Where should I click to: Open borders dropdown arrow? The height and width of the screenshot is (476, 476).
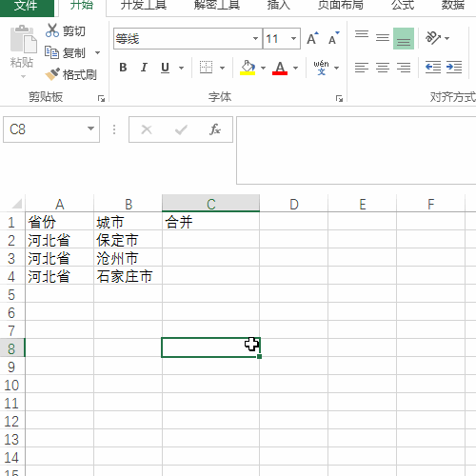click(x=222, y=68)
